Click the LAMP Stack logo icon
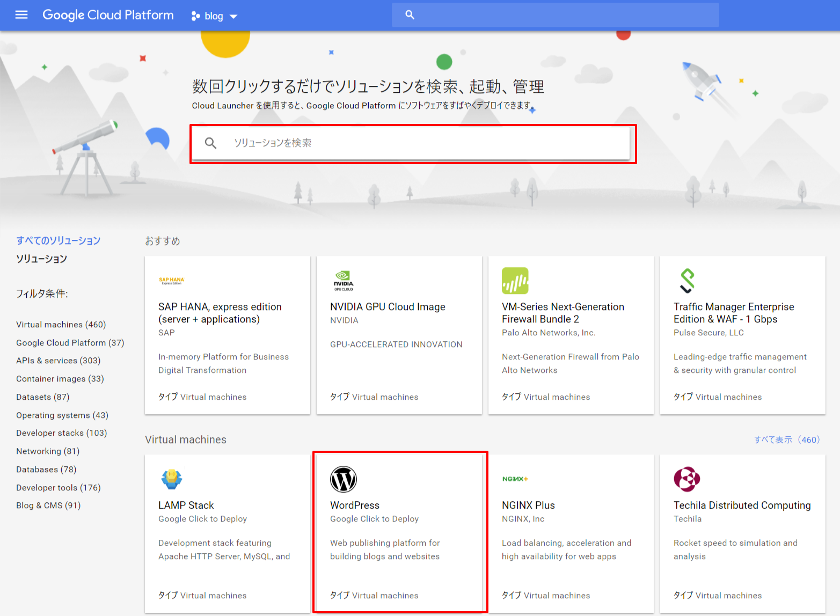Screen dimensions: 840x616 (172, 479)
